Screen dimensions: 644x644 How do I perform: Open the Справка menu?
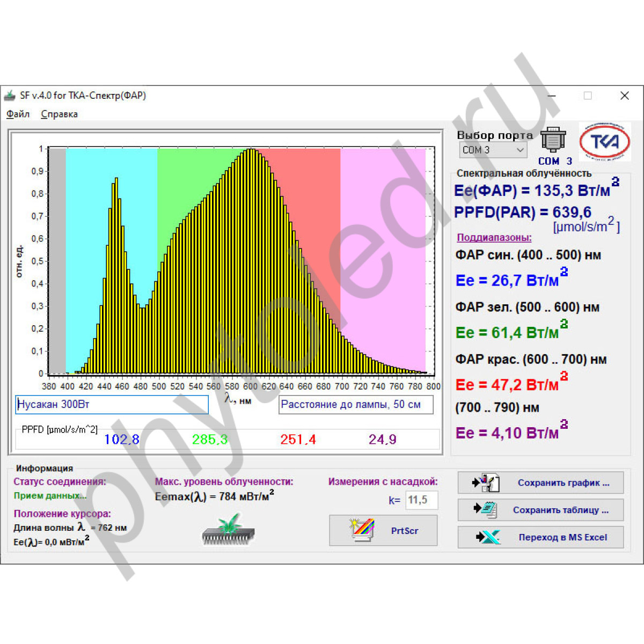click(59, 114)
